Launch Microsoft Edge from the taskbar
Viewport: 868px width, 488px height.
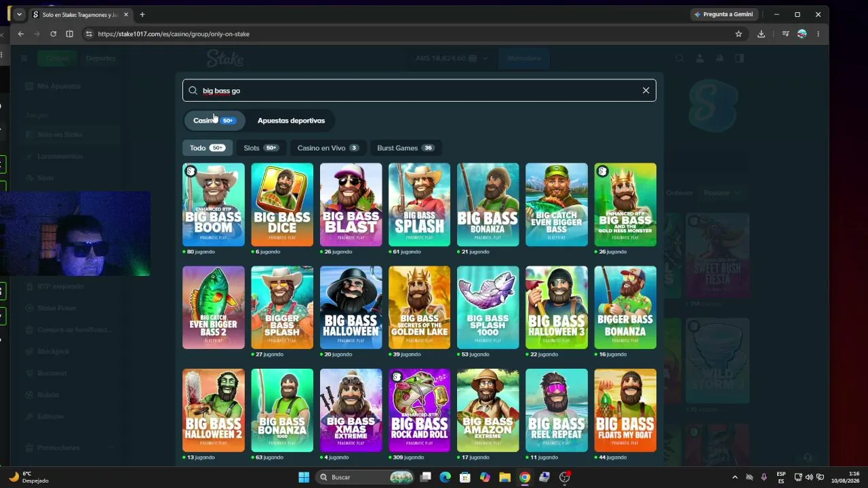click(x=446, y=477)
